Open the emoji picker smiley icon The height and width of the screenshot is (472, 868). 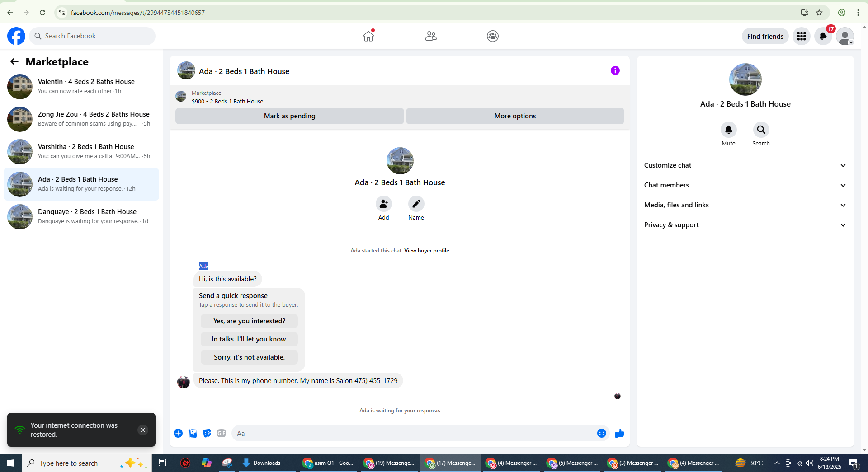[601, 433]
